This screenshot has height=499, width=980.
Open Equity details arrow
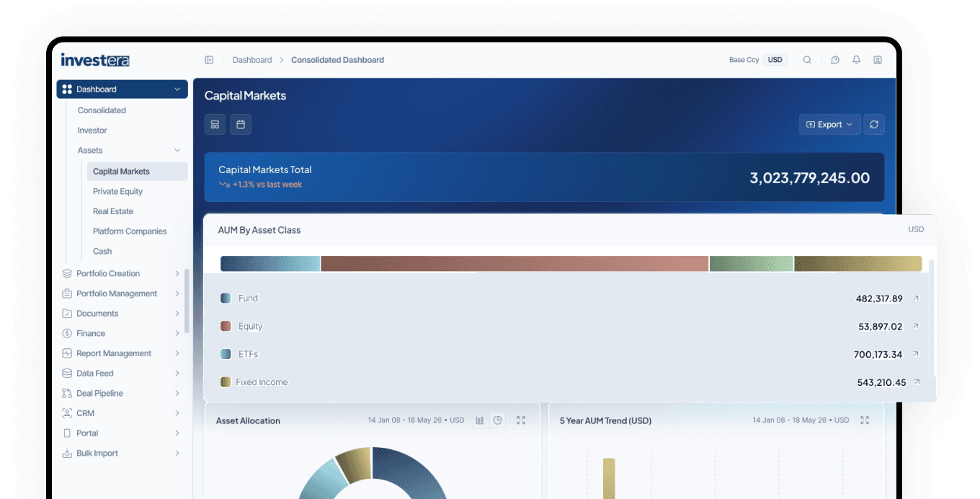click(916, 326)
